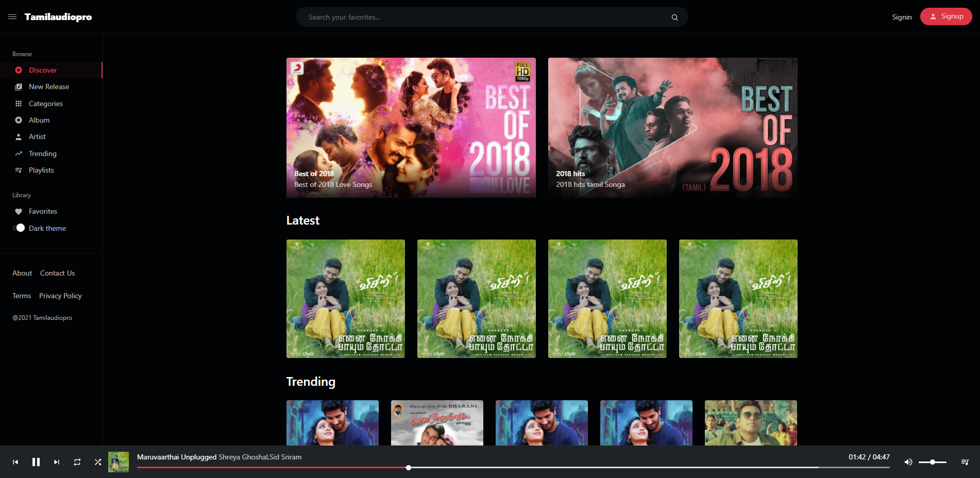Open Categories from the sidebar

pyautogui.click(x=19, y=104)
